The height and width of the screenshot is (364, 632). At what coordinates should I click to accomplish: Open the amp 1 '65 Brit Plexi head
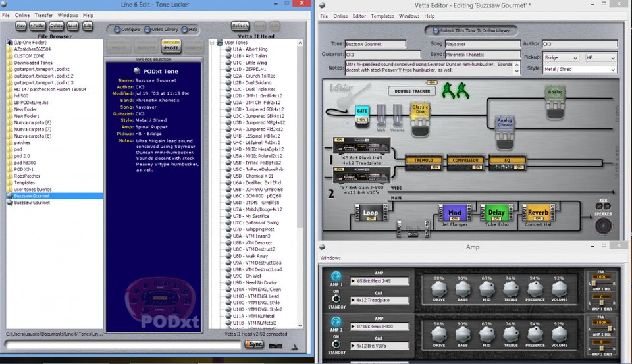click(361, 145)
